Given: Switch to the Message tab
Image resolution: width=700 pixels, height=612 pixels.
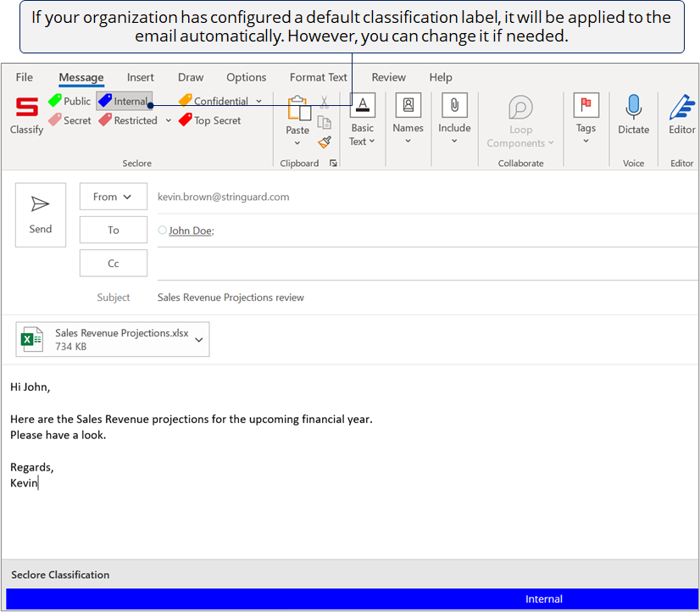Looking at the screenshot, I should [x=81, y=77].
